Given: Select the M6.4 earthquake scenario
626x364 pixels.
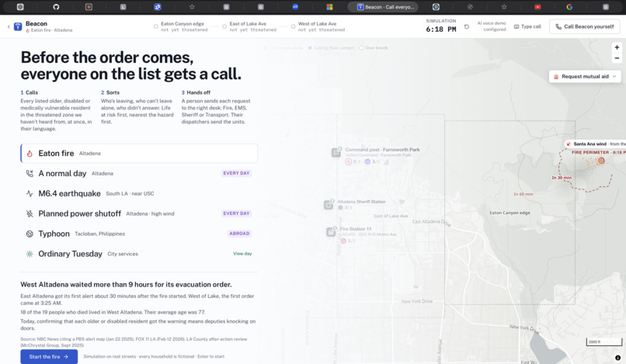Looking at the screenshot, I should point(139,193).
